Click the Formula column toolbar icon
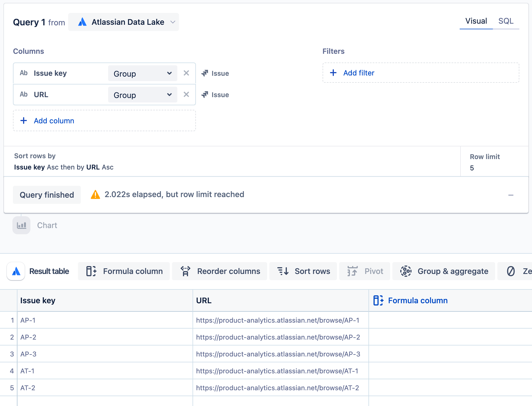This screenshot has height=406, width=532. click(x=91, y=271)
